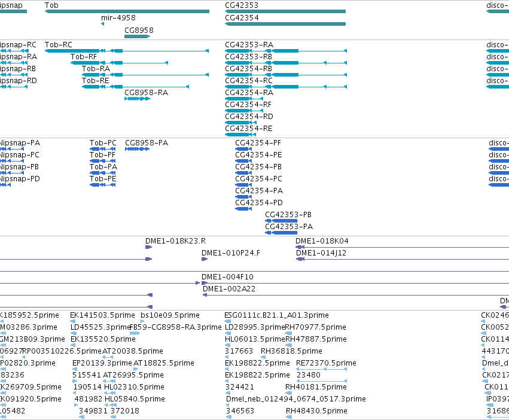Select EST EK135520.5prime
This screenshot has height=420, width=509.
[103, 339]
